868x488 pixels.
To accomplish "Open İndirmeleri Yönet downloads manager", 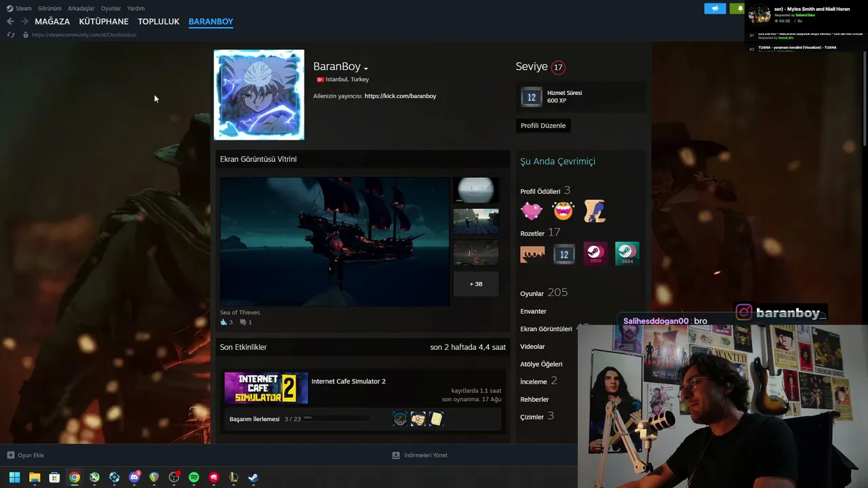I will (x=420, y=455).
